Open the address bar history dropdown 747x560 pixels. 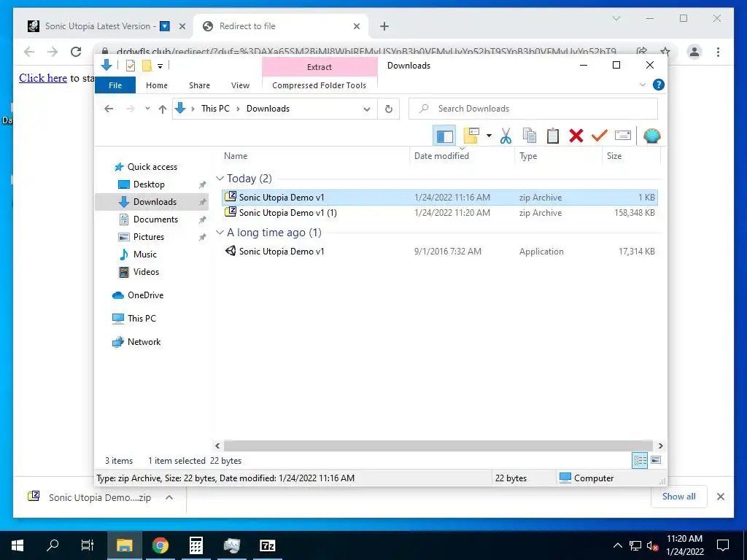point(367,109)
